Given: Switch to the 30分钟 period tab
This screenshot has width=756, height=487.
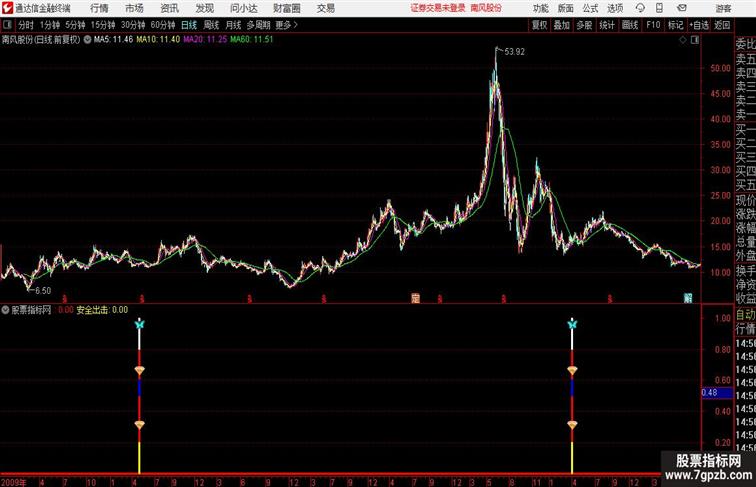Looking at the screenshot, I should [133, 25].
